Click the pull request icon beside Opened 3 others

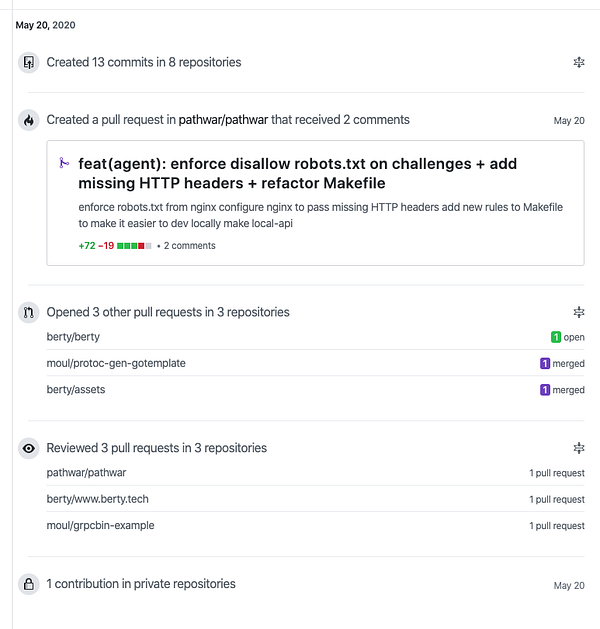pyautogui.click(x=29, y=313)
